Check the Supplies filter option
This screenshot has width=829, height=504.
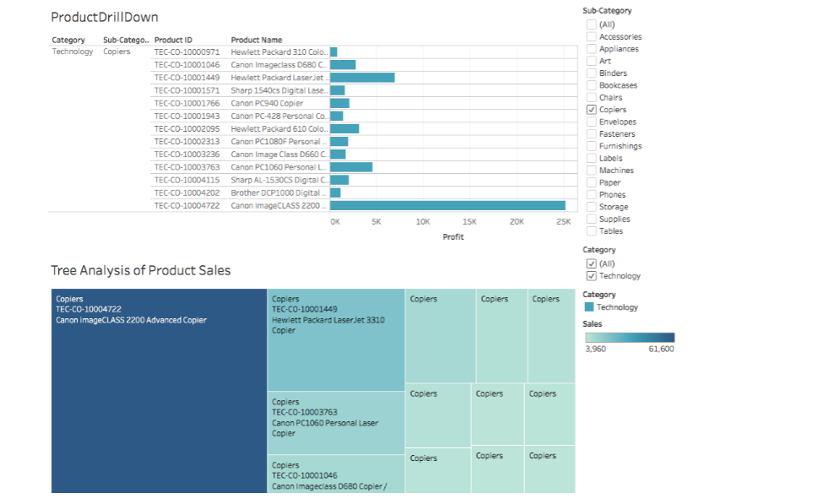pos(591,219)
